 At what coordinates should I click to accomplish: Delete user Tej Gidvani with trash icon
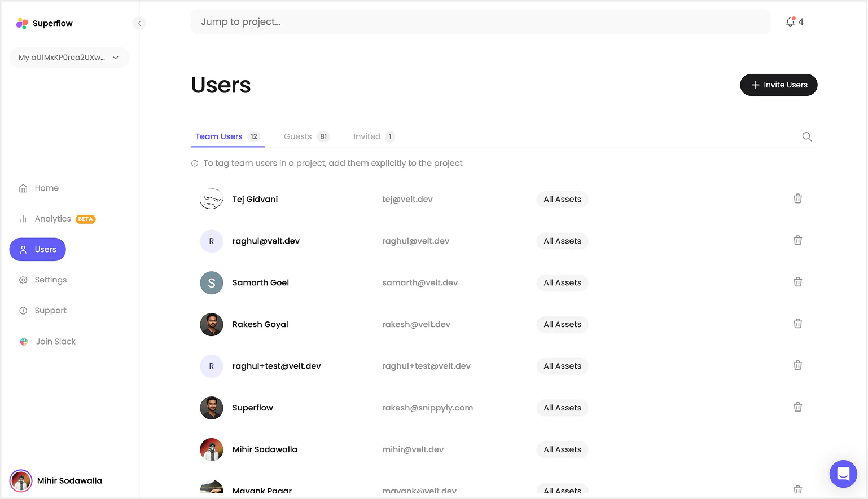pyautogui.click(x=798, y=198)
